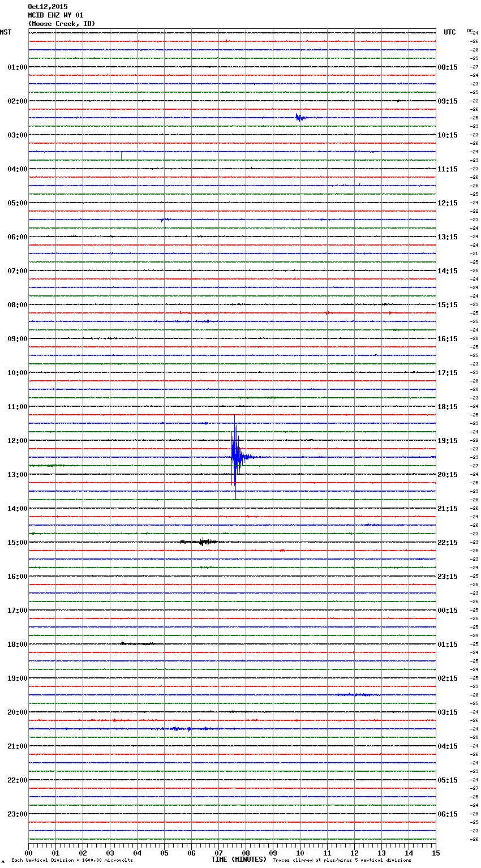
Task: Click minute-axis tick label 15
Action: (436, 853)
